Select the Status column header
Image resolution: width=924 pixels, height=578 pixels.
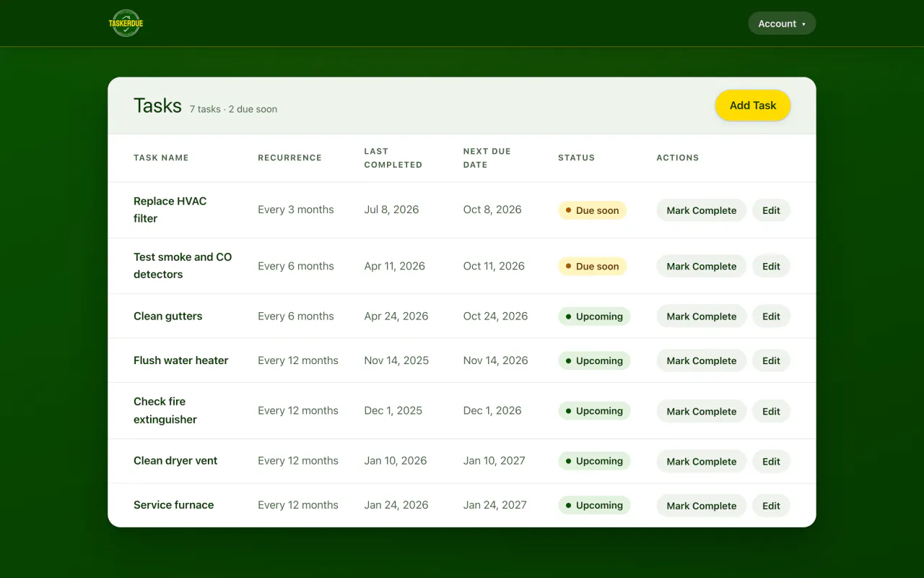click(x=576, y=158)
